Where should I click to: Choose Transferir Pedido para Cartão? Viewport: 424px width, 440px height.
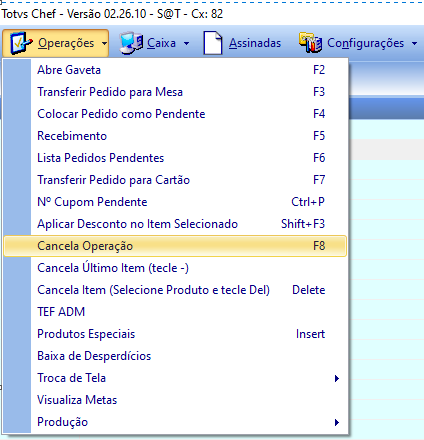pos(175,180)
